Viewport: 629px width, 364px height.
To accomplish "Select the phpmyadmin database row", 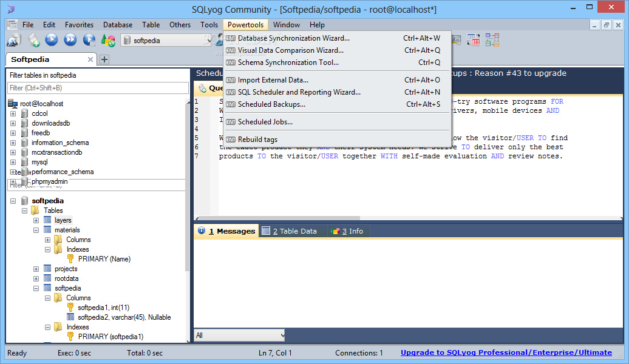I will pyautogui.click(x=49, y=181).
